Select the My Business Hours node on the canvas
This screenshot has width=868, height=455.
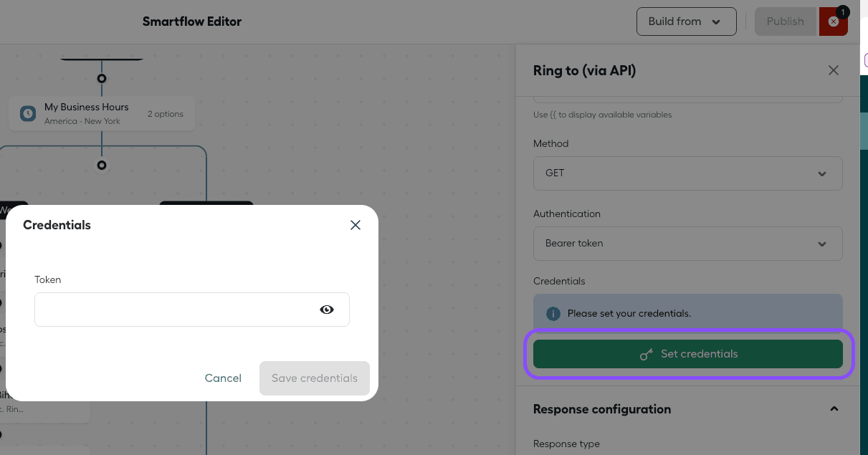102,113
